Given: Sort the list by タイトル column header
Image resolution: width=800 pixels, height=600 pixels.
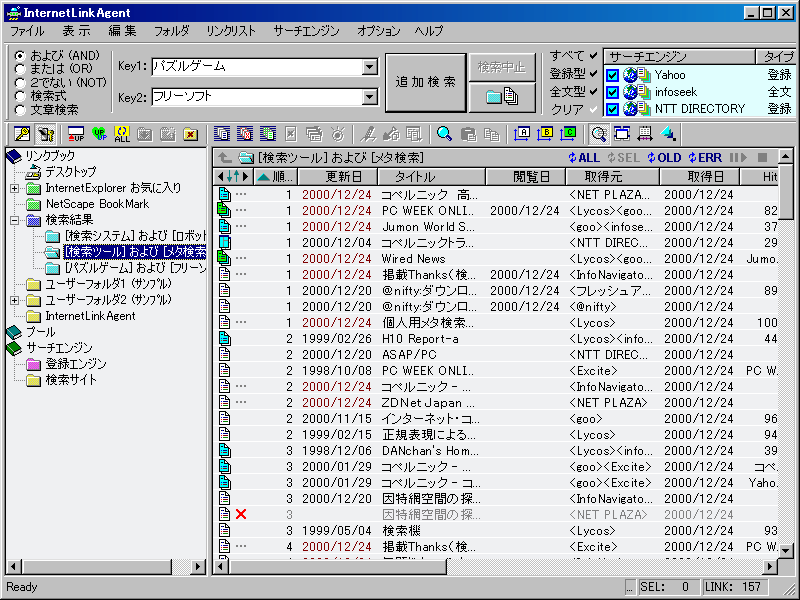Looking at the screenshot, I should tap(432, 177).
